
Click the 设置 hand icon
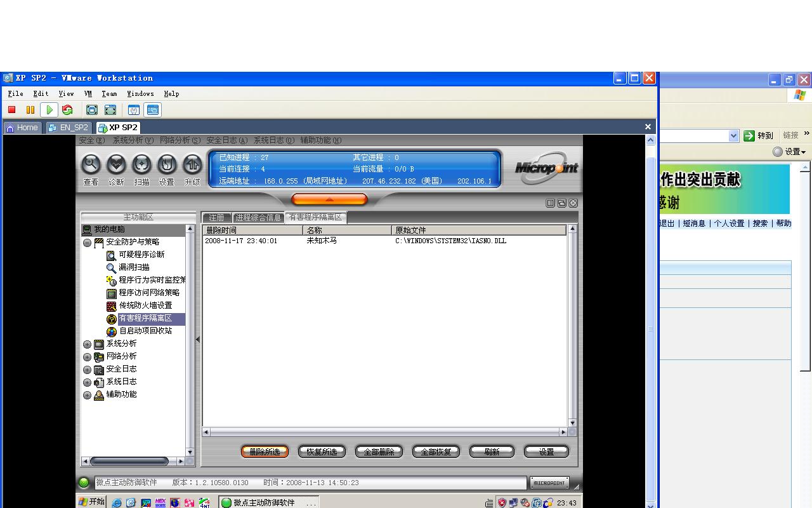pos(167,164)
